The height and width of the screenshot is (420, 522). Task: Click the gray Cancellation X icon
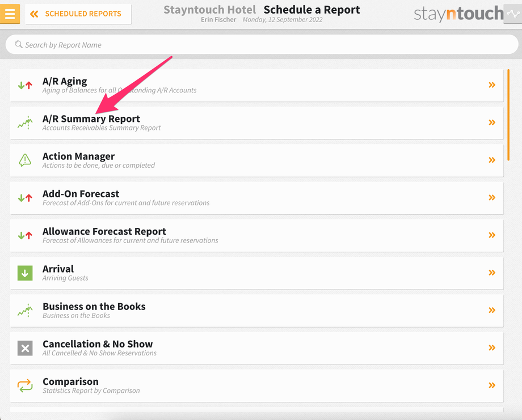[x=25, y=348]
